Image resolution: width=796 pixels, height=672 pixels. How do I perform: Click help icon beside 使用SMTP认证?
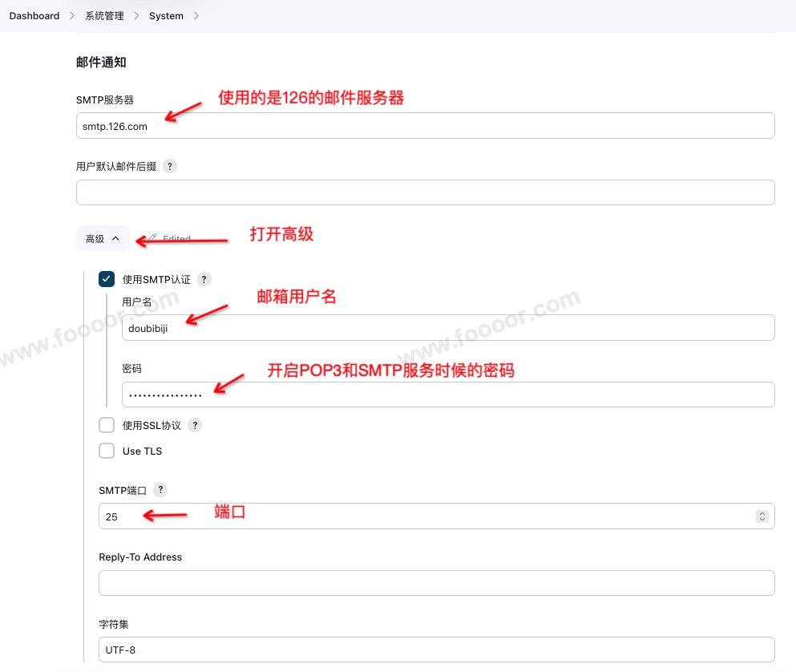pos(204,279)
